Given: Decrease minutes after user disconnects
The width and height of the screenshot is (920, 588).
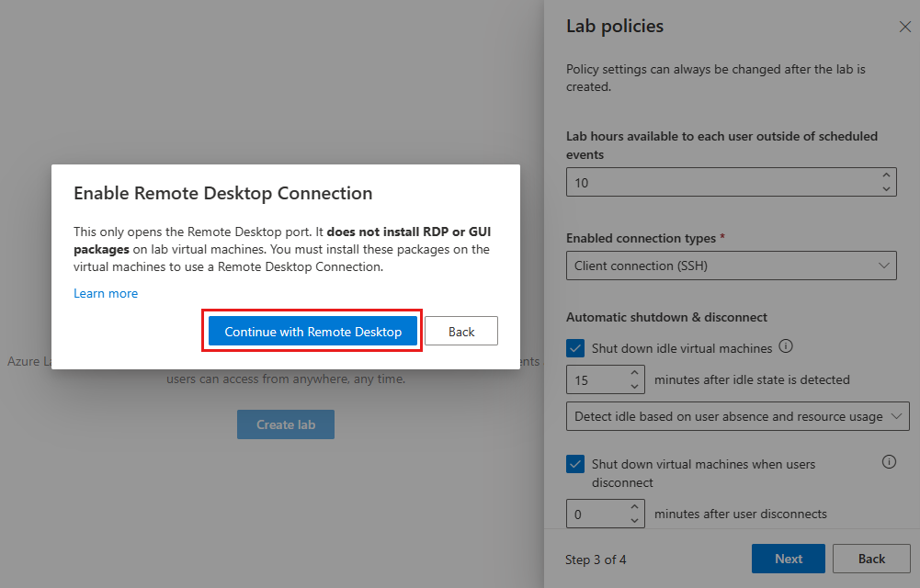Looking at the screenshot, I should 634,521.
